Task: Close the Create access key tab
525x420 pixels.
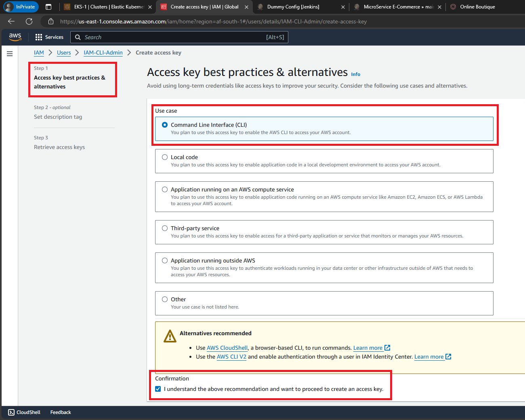Action: click(x=246, y=7)
